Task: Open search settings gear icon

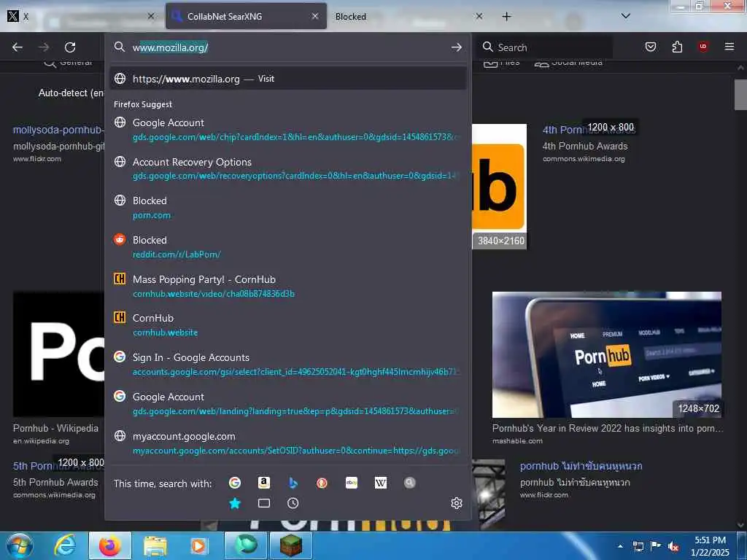Action: click(457, 503)
